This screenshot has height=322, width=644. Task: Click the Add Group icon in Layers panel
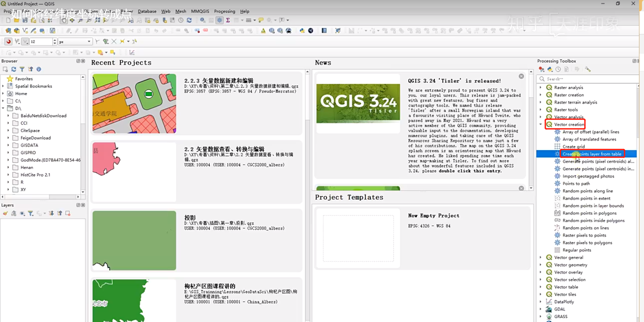tap(14, 213)
